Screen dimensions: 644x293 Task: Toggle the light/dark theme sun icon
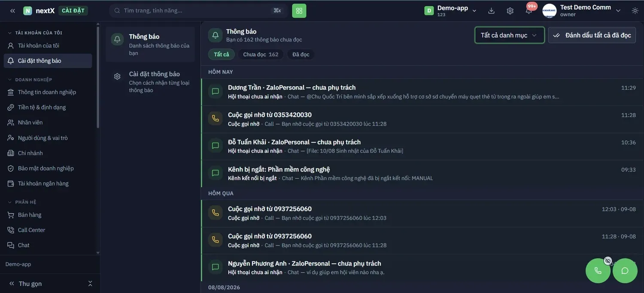(x=635, y=11)
